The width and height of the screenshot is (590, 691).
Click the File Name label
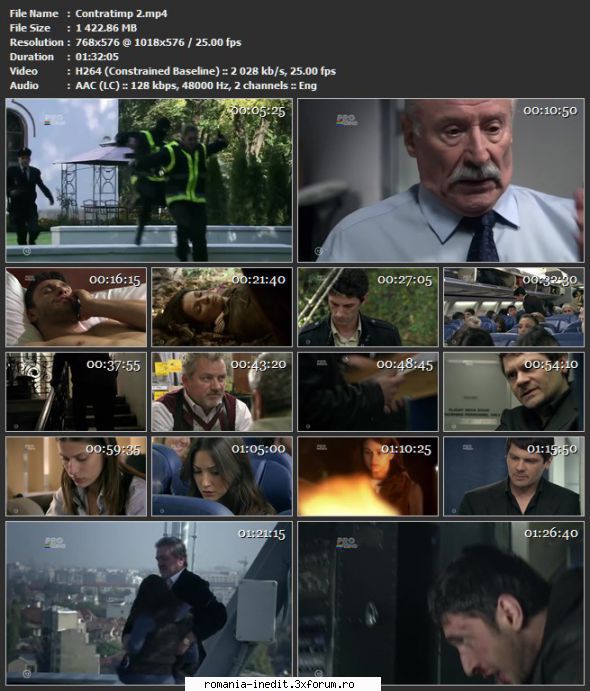coord(34,14)
